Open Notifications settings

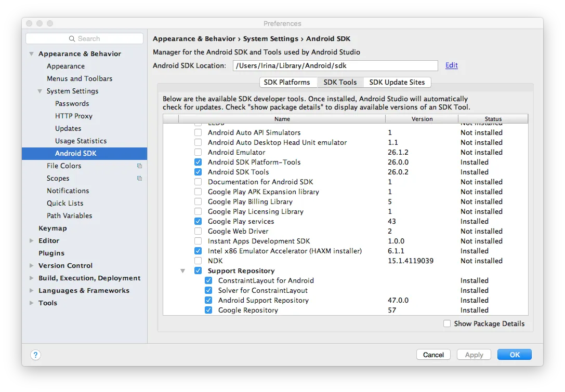[x=68, y=191]
